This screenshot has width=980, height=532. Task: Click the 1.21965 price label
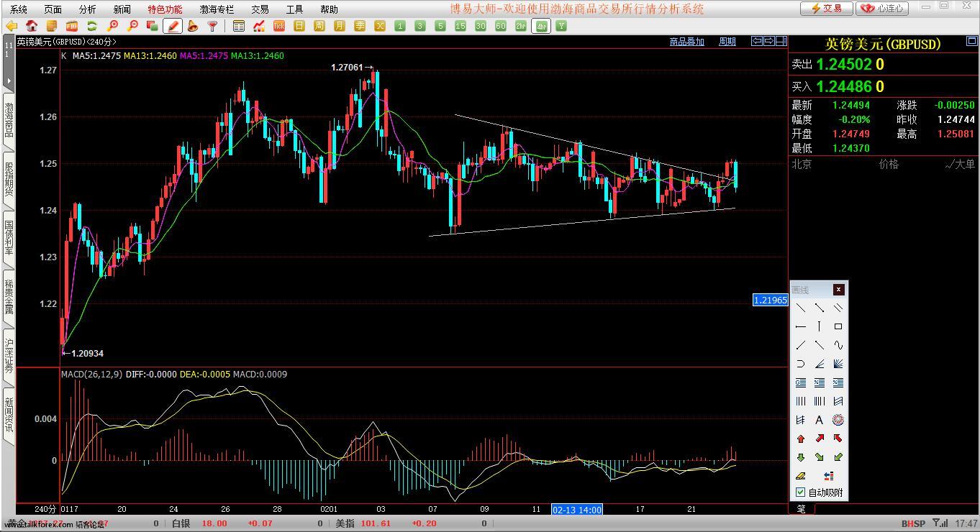[770, 300]
